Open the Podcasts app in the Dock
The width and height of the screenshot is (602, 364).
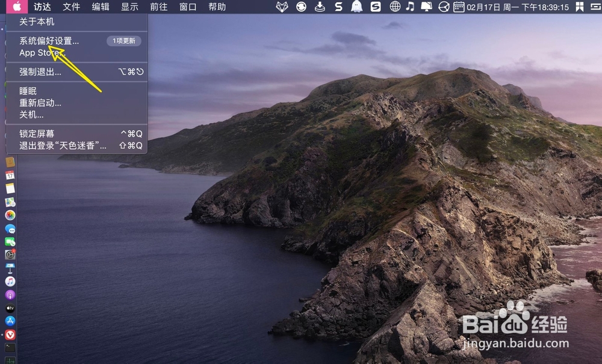pyautogui.click(x=11, y=296)
